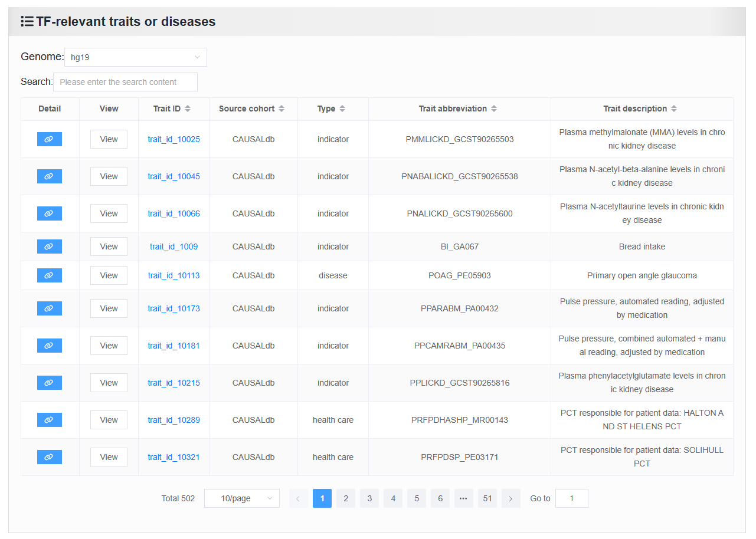Sort table by Trait ID column
Viewport: 756px width, 539px height.
188,109
